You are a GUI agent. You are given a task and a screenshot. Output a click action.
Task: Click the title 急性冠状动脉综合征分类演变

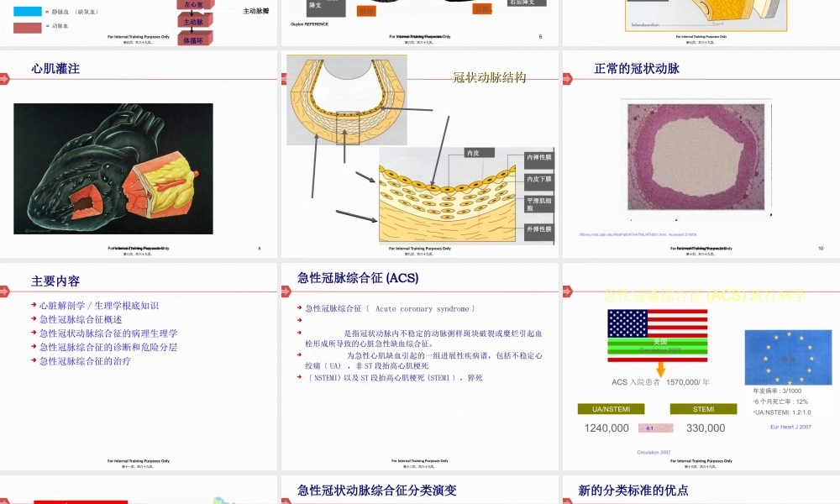pos(377,490)
